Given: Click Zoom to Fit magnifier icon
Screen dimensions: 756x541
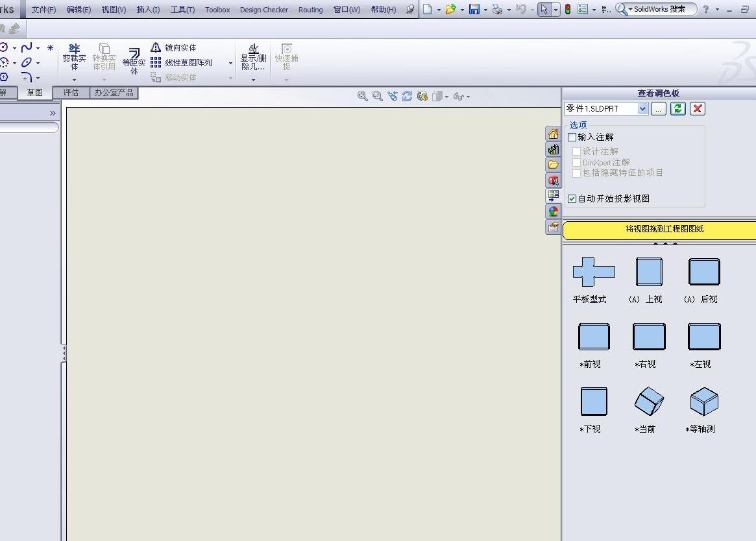Looking at the screenshot, I should 363,97.
